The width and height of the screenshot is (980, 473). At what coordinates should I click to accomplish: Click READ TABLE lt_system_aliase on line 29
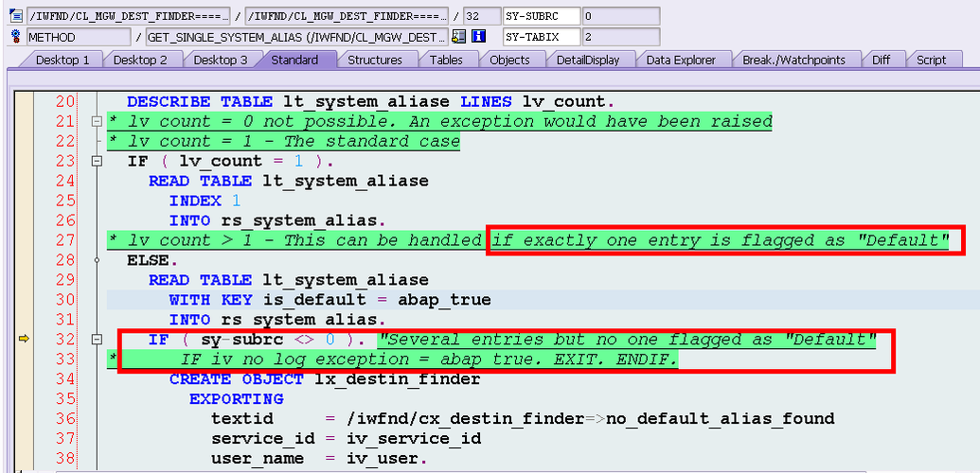click(x=288, y=280)
